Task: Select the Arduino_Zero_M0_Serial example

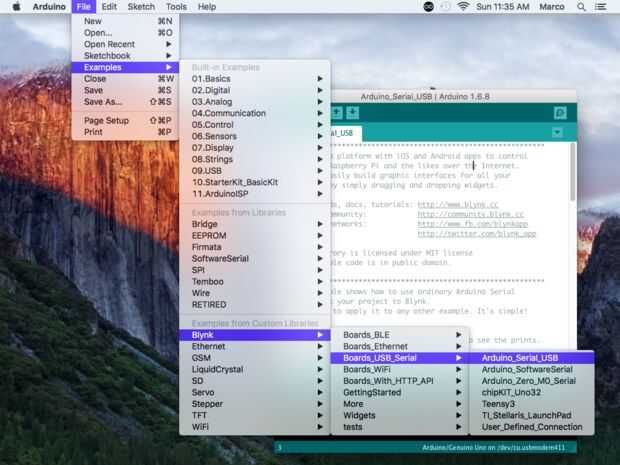Action: tap(532, 381)
